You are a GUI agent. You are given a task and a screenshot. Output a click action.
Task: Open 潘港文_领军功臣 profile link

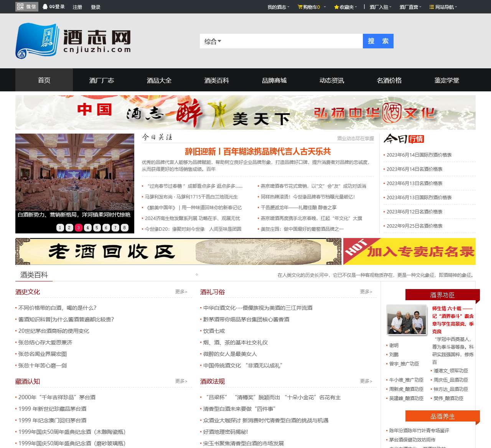tap(451, 371)
